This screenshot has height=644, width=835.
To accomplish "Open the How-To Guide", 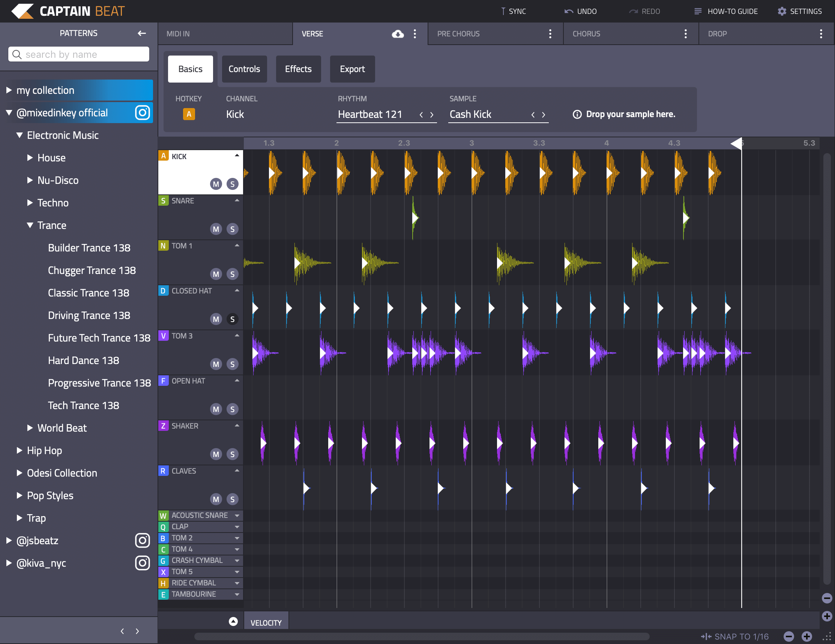I will point(726,12).
